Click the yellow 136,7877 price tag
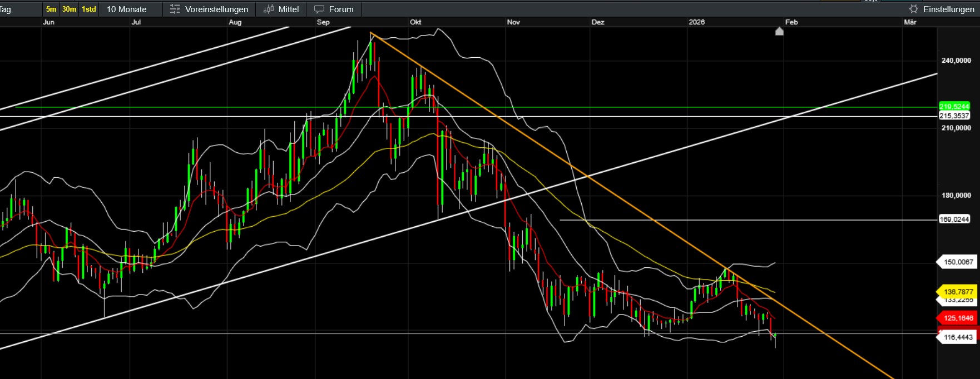The image size is (980, 379). pos(958,291)
